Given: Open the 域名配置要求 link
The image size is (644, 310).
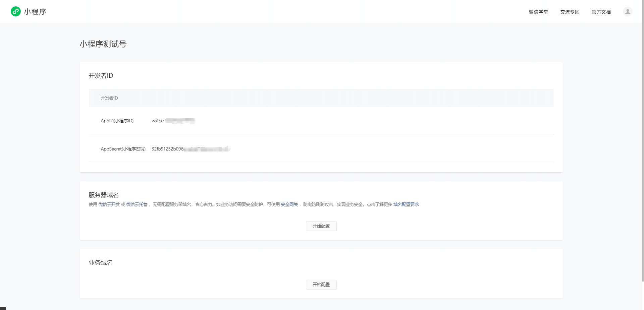Looking at the screenshot, I should point(406,204).
